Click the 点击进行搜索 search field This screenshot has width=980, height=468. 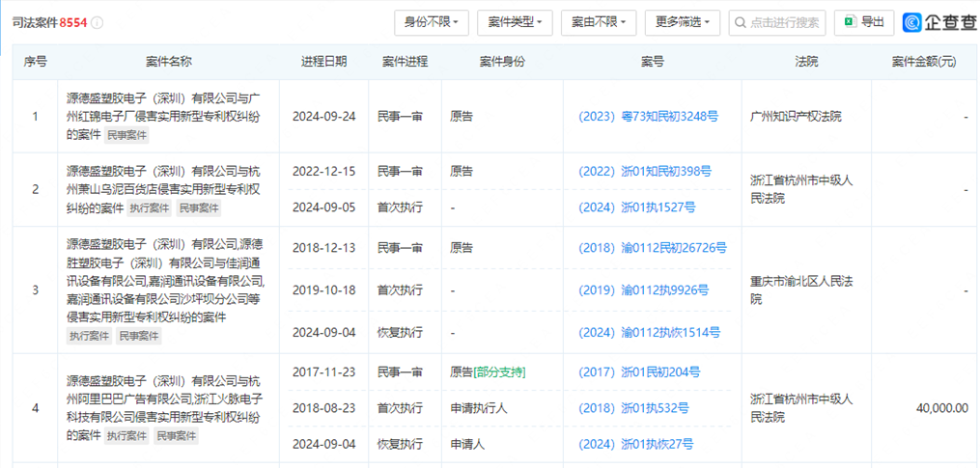point(777,22)
